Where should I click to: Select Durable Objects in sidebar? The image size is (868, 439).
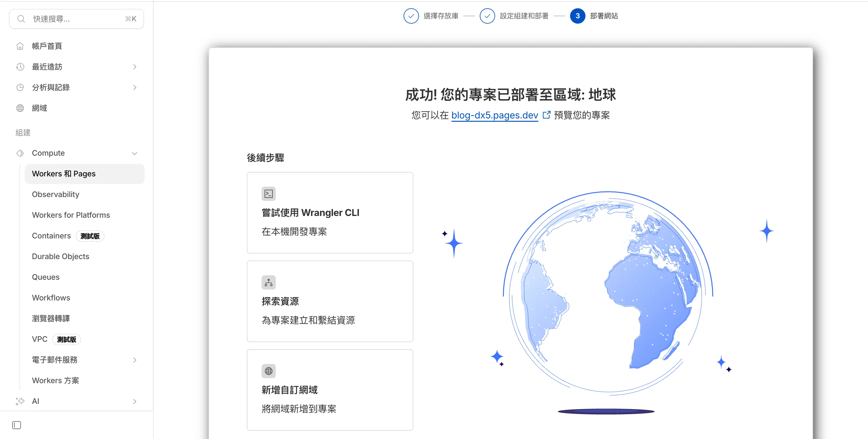point(61,256)
